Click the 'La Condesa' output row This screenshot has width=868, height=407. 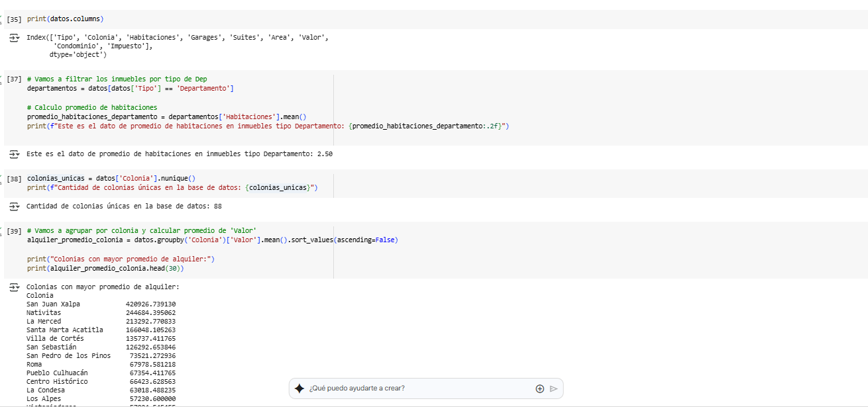pos(101,390)
